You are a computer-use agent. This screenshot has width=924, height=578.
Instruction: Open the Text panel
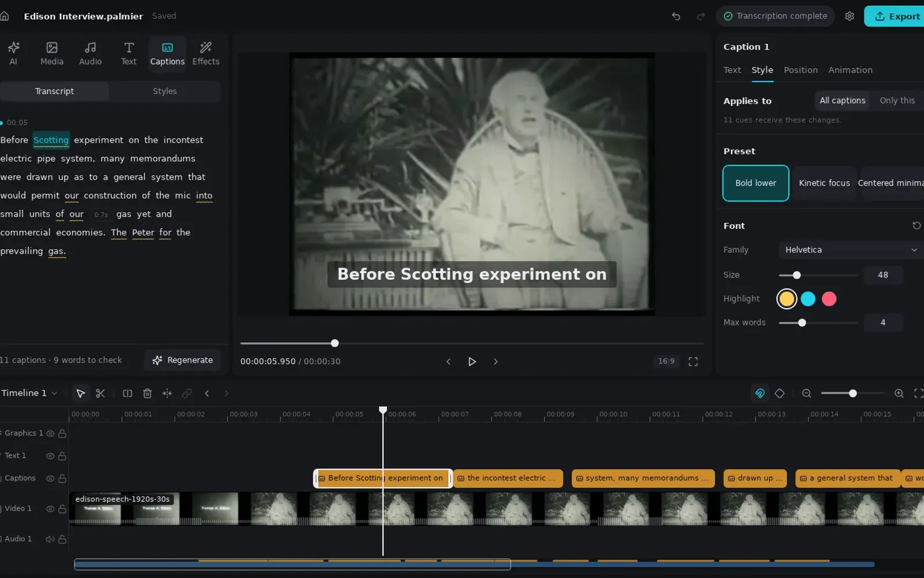pyautogui.click(x=129, y=54)
